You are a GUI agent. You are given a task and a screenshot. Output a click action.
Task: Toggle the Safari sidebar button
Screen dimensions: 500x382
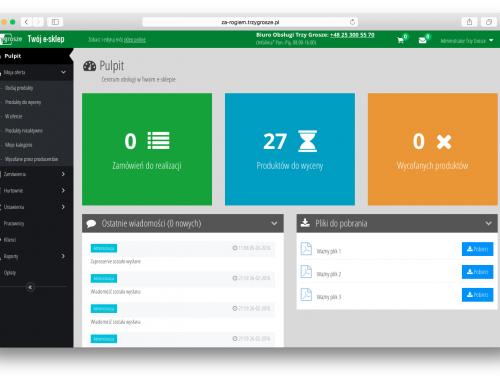[x=55, y=22]
